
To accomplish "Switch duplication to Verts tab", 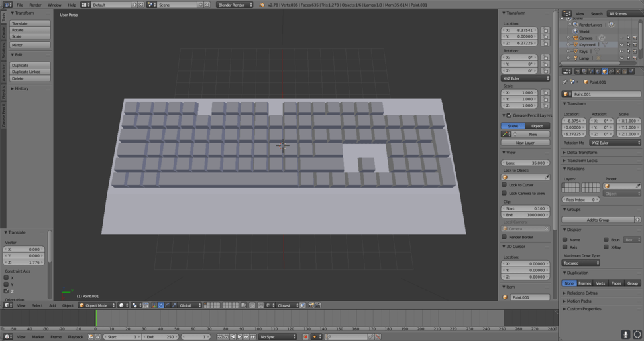I will [x=600, y=283].
